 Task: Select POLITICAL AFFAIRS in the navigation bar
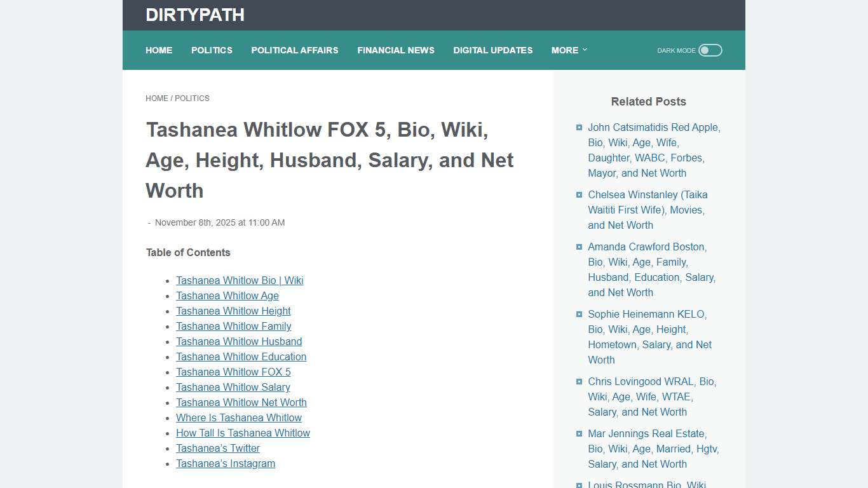(x=295, y=50)
